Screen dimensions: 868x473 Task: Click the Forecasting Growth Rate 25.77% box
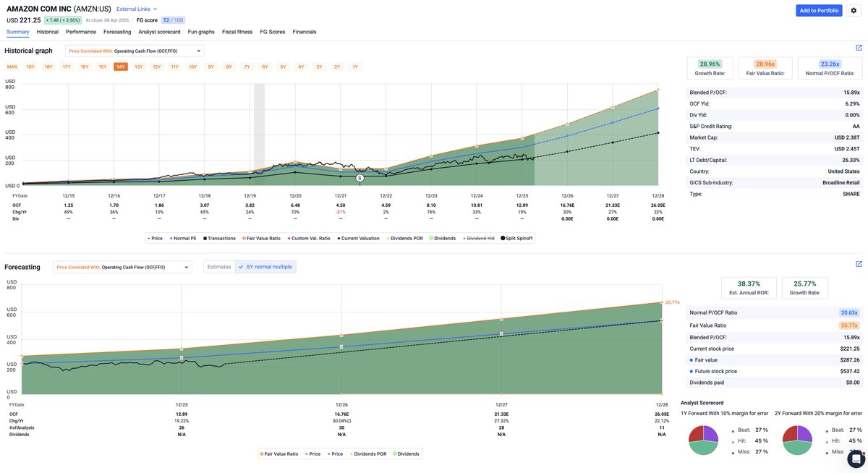pos(805,288)
